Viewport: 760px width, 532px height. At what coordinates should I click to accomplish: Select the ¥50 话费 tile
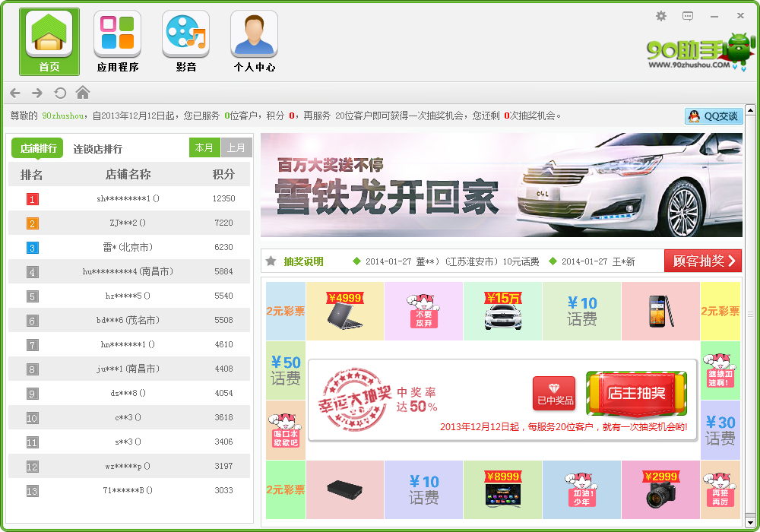[286, 370]
